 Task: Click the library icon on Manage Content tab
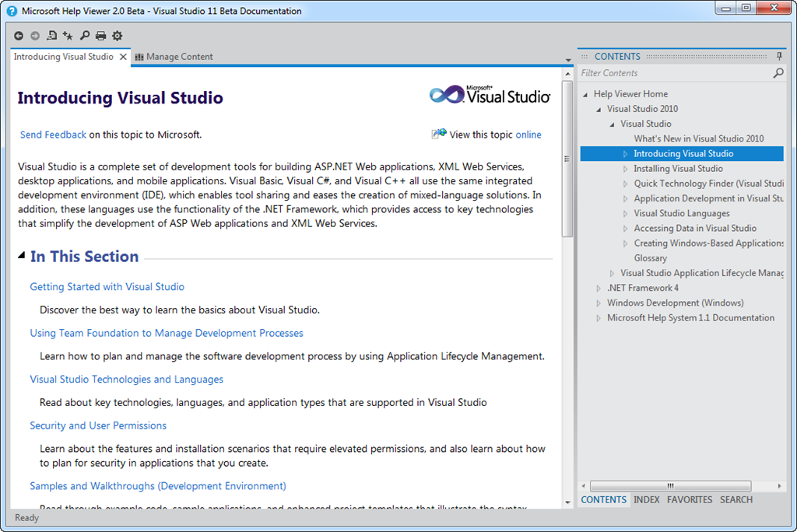[139, 57]
